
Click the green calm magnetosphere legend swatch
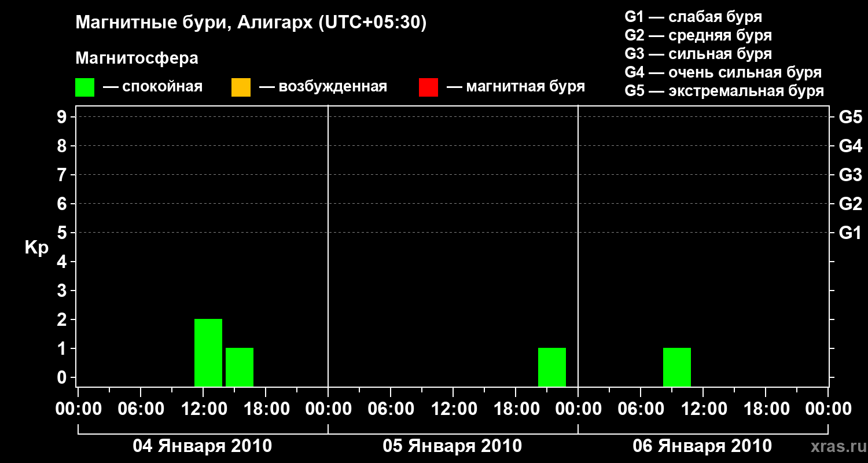[85, 87]
